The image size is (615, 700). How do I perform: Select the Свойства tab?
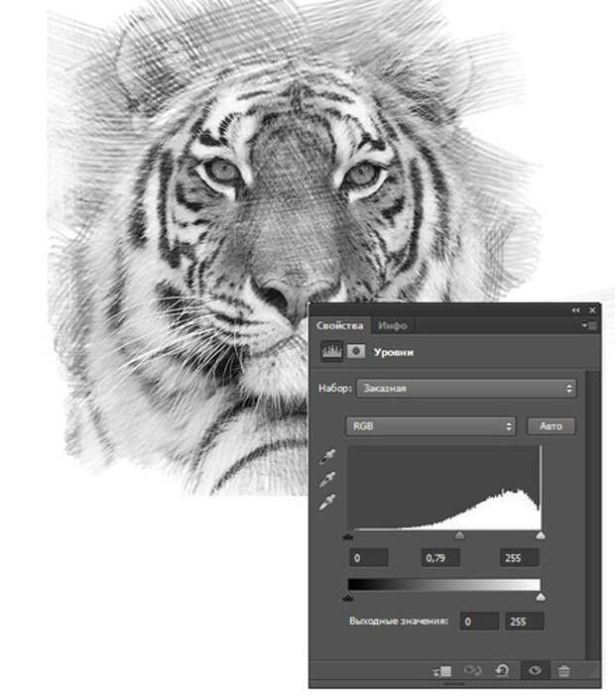pos(340,325)
